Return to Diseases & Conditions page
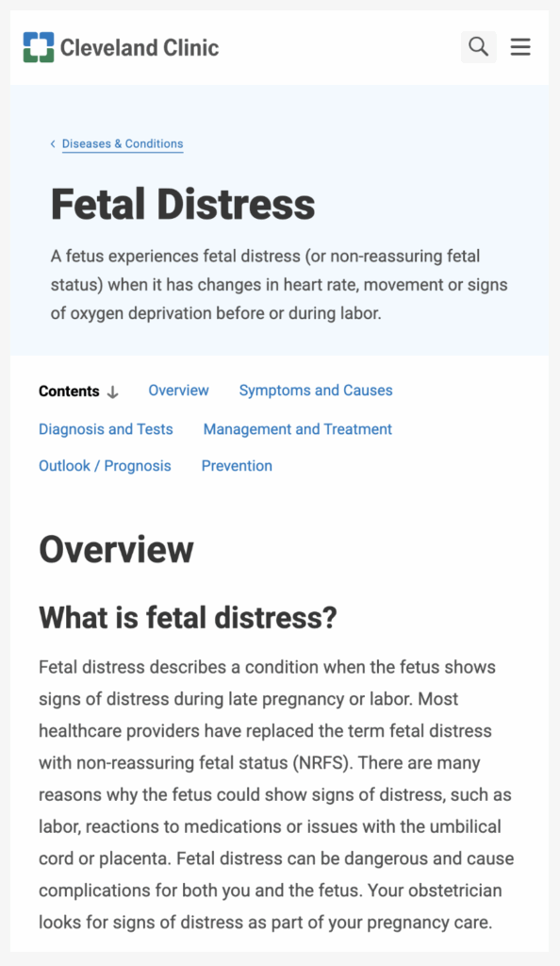Screen dimensions: 560x966 [122, 143]
